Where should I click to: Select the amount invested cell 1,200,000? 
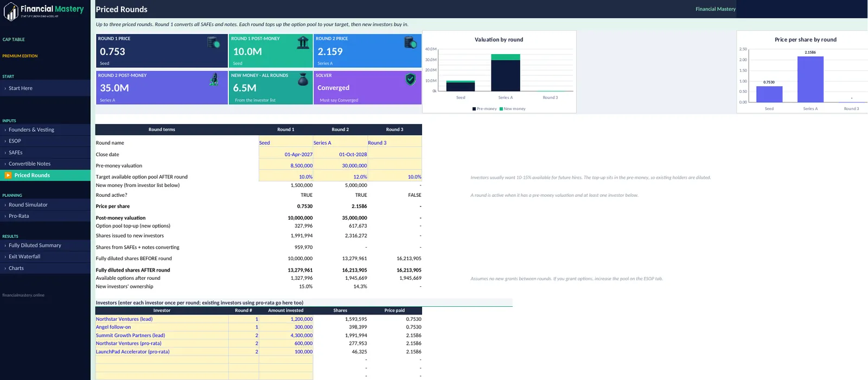pyautogui.click(x=286, y=319)
